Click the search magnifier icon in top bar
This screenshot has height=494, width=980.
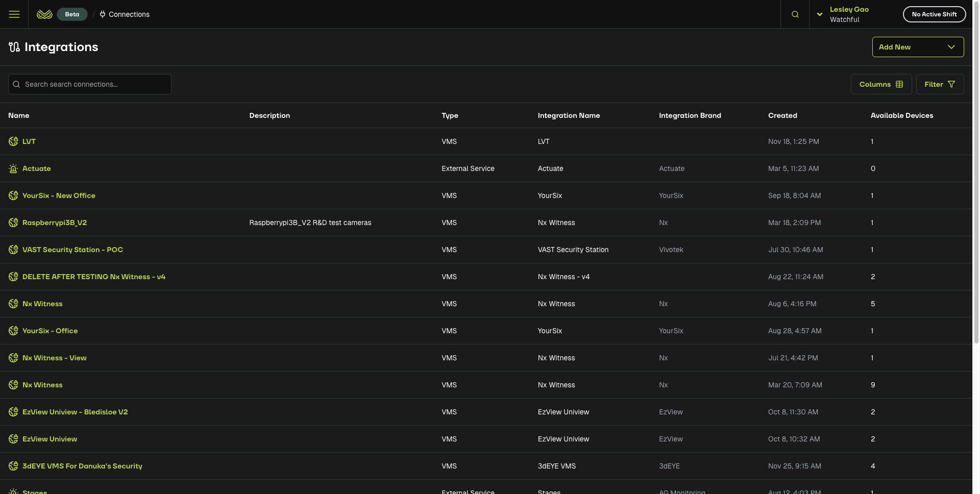coord(795,14)
